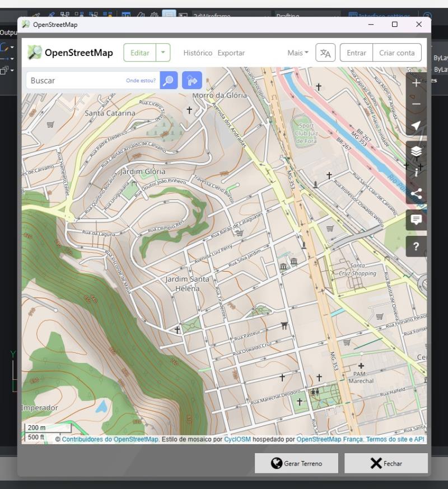Screen dimensions: 448x489
Task: Open the Histórico tab
Action: [x=198, y=53]
